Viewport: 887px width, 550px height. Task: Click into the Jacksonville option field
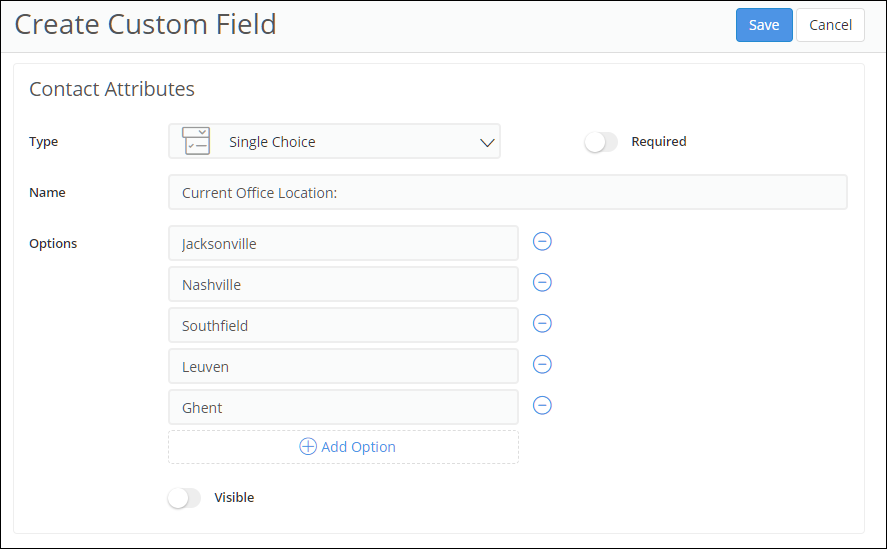[x=343, y=243]
